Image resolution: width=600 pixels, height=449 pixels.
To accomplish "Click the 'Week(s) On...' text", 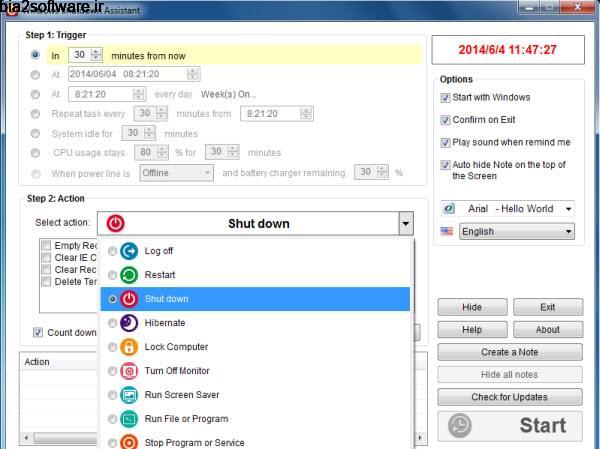I will pyautogui.click(x=228, y=94).
